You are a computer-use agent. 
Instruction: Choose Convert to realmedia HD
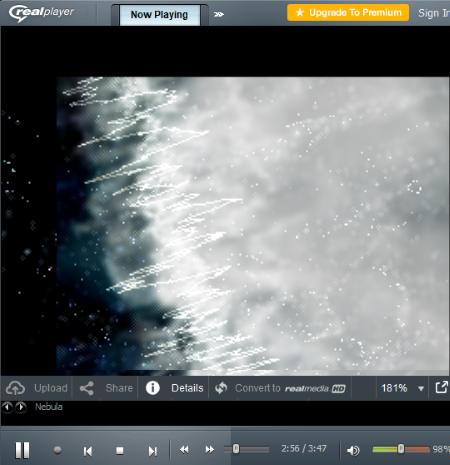point(290,388)
